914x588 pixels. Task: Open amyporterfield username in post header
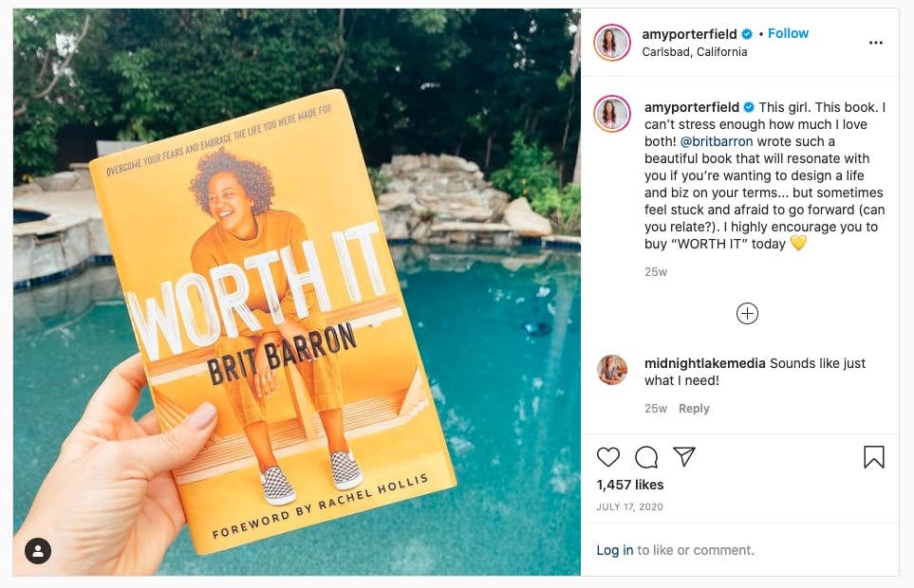pyautogui.click(x=689, y=34)
